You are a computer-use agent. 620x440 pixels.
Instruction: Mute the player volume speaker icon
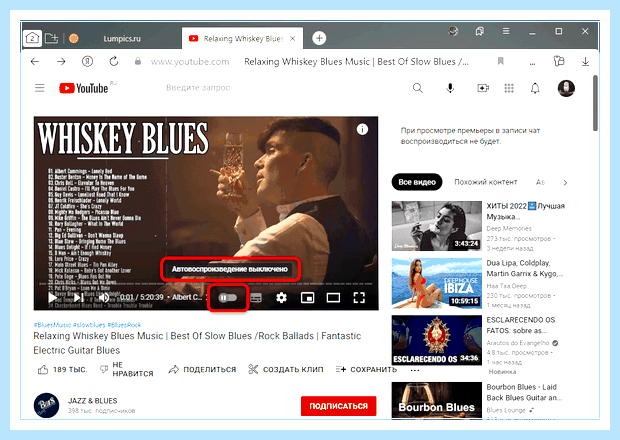tap(104, 297)
